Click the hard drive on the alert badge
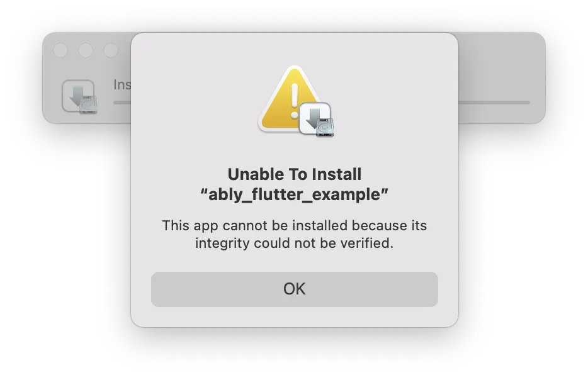Viewport: 588px width, 380px height. click(325, 126)
